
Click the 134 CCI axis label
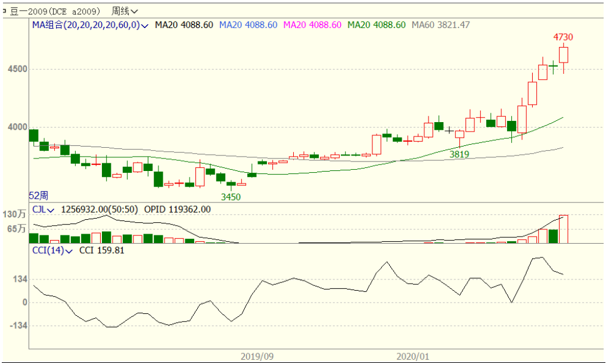[x=20, y=279]
